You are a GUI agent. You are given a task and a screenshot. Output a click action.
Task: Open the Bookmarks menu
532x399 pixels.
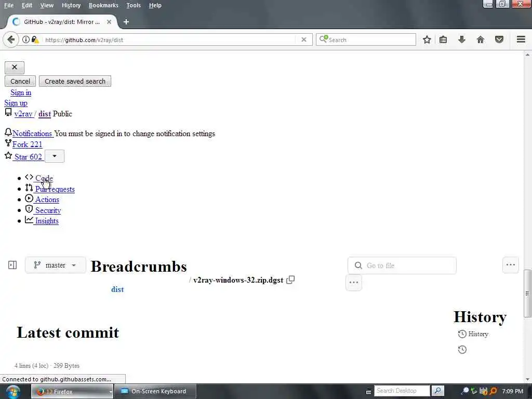point(103,5)
